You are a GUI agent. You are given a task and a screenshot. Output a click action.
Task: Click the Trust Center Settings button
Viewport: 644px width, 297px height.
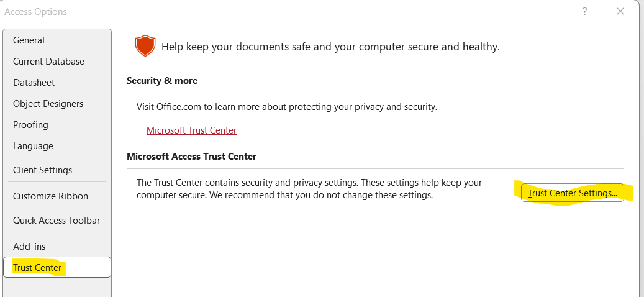coord(572,193)
